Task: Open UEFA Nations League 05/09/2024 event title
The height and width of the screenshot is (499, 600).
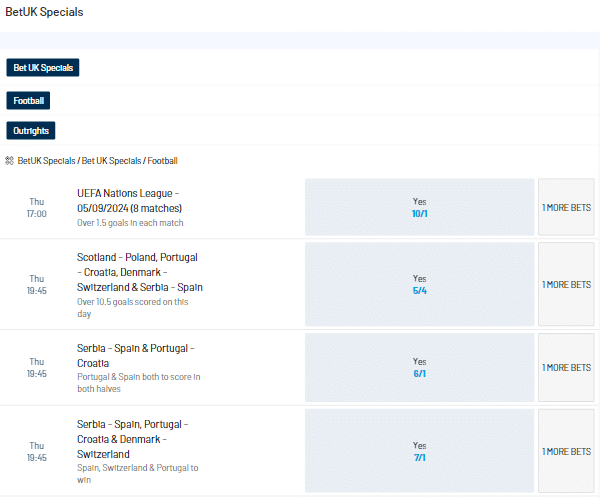Action: pyautogui.click(x=129, y=201)
